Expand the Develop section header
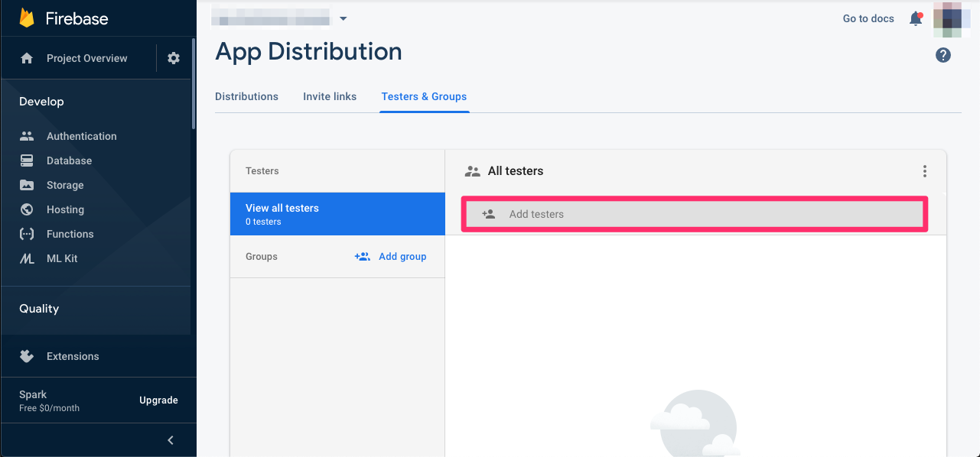Screen dimensions: 980x457 tap(41, 102)
